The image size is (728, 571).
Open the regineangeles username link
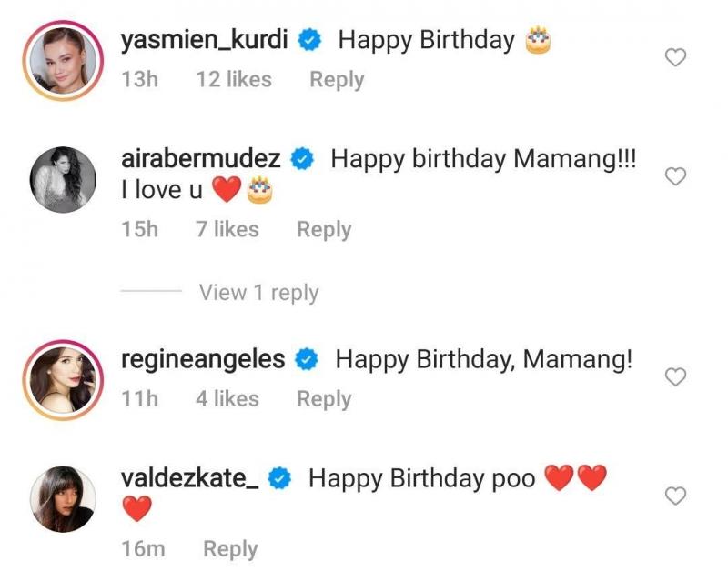(x=203, y=359)
